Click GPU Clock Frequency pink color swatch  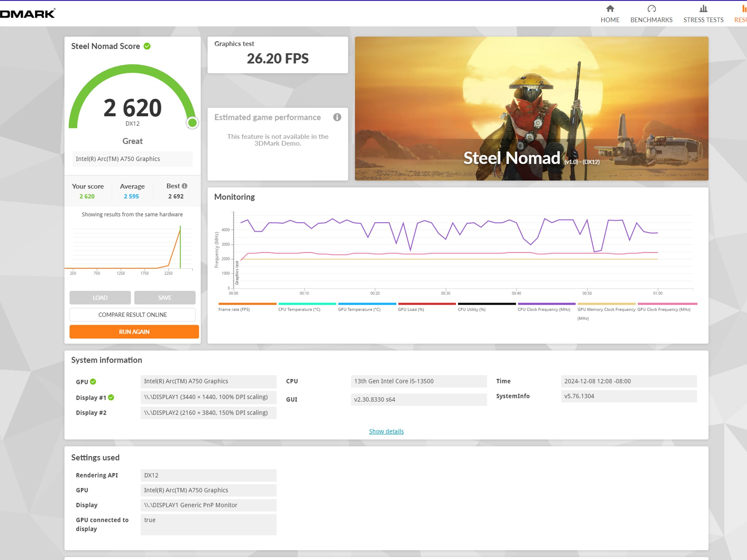coord(667,304)
